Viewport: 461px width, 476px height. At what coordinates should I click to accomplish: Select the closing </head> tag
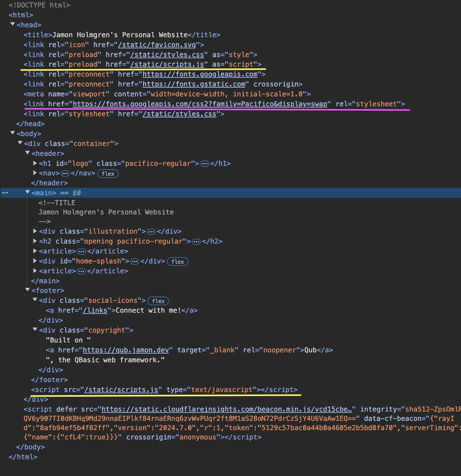click(x=31, y=124)
